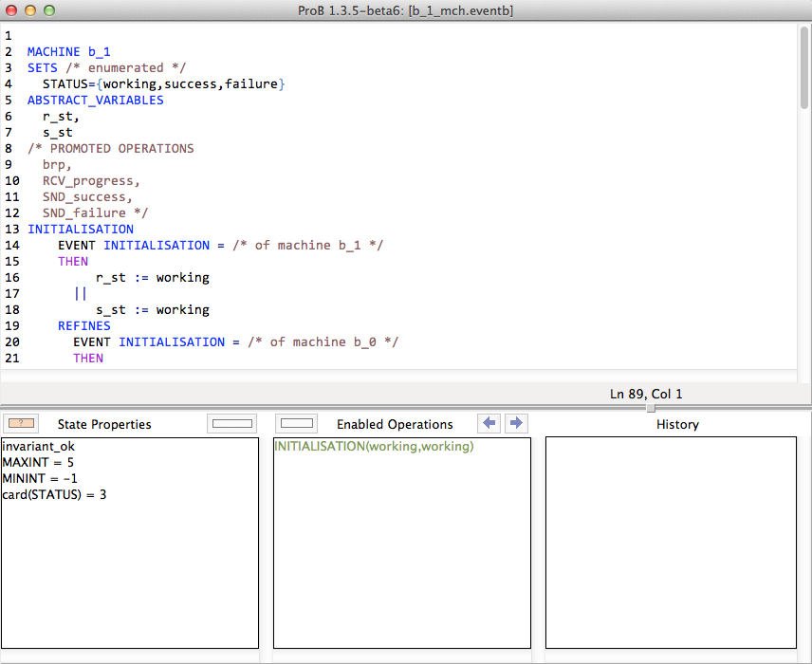Execute INITIALISATION(working,working) in Enabled Operations
This screenshot has width=812, height=664.
pyautogui.click(x=373, y=447)
